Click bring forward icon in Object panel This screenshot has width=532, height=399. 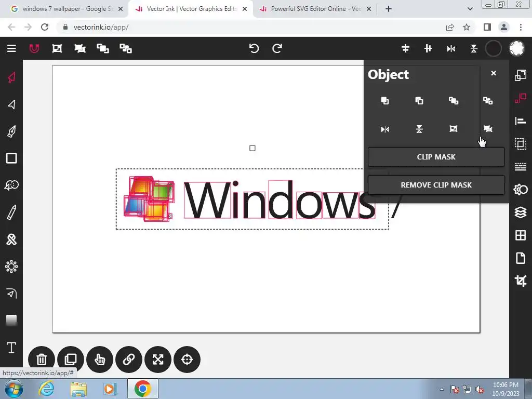(x=454, y=101)
